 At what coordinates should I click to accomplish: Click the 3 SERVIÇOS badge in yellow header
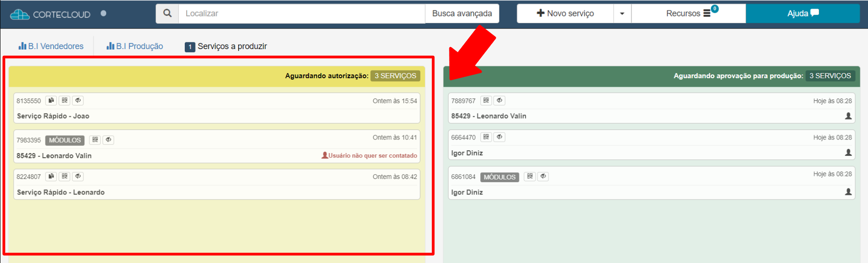395,76
